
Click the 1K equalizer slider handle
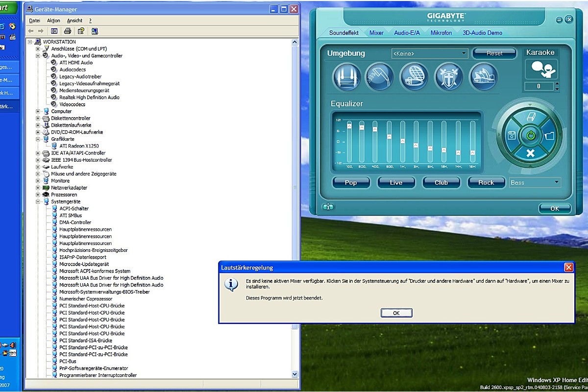[403, 141]
